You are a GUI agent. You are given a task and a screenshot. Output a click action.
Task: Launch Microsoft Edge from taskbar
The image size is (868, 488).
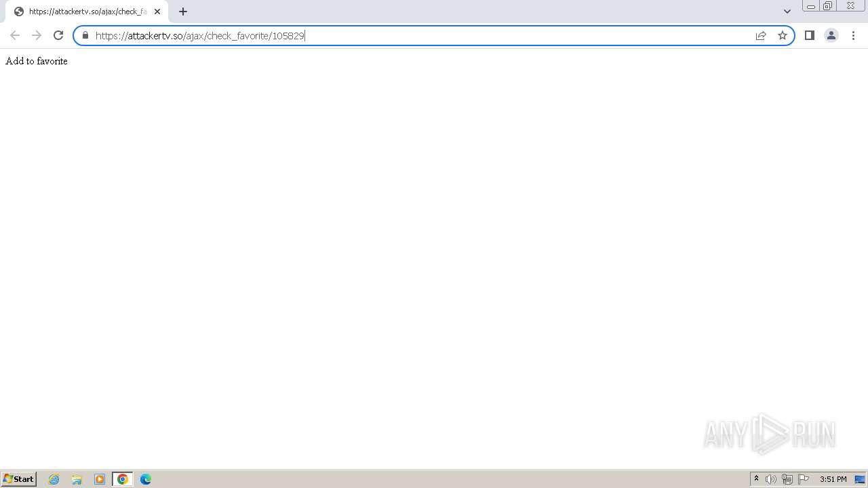click(146, 479)
